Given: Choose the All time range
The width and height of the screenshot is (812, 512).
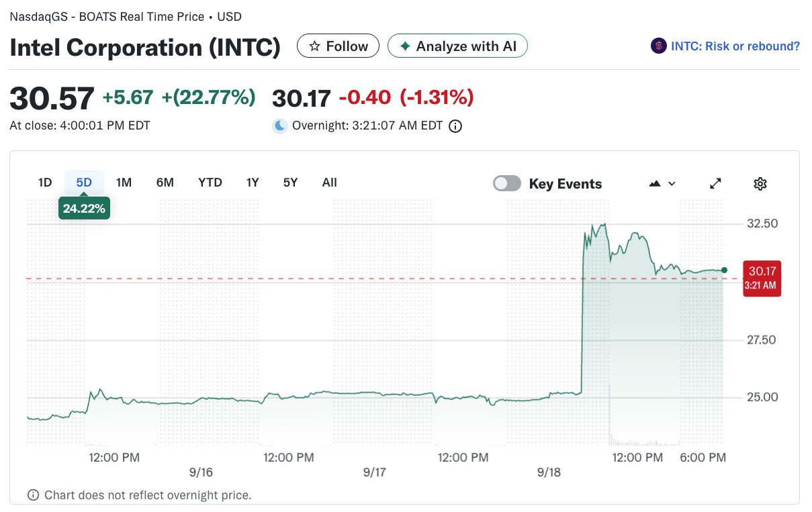Looking at the screenshot, I should tap(330, 183).
